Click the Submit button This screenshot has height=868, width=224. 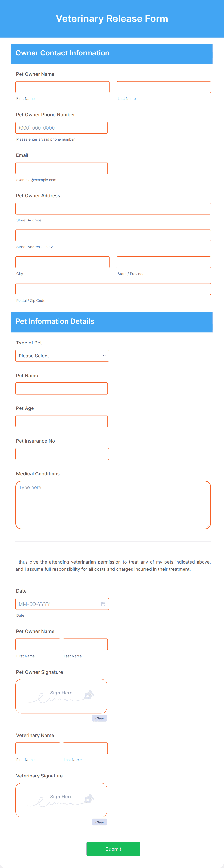tap(113, 849)
